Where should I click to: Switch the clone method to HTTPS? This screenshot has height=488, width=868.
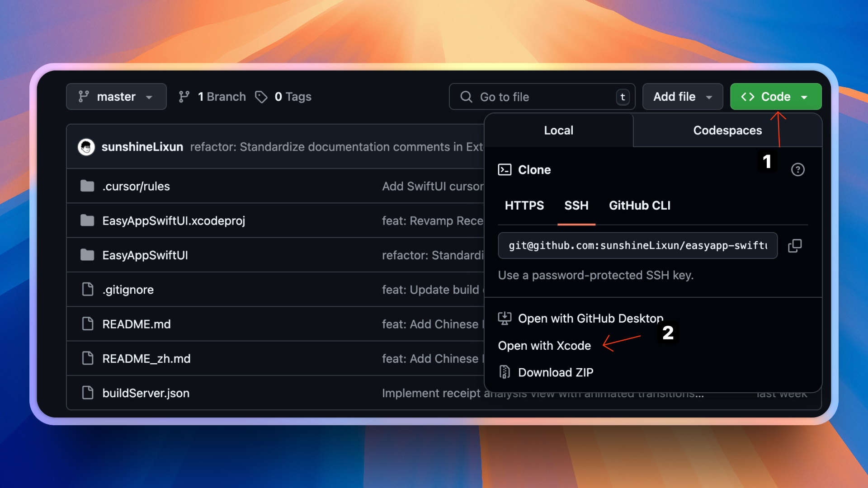[x=524, y=206]
